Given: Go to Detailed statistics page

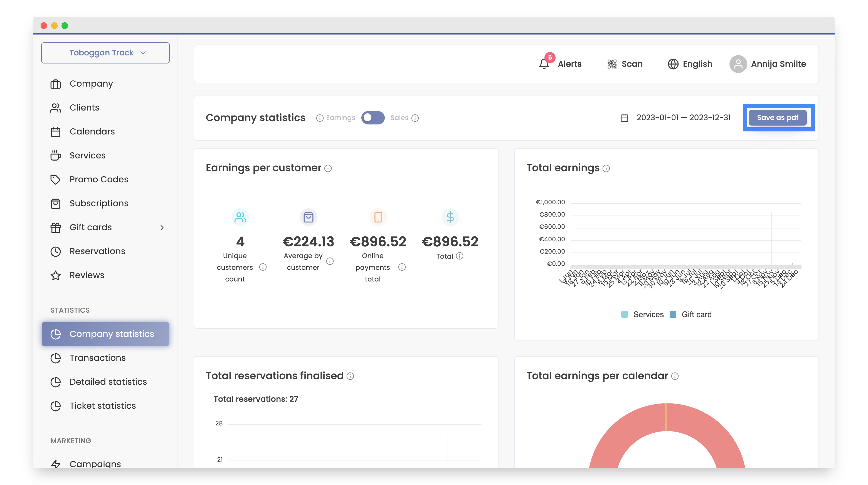Looking at the screenshot, I should [x=108, y=381].
